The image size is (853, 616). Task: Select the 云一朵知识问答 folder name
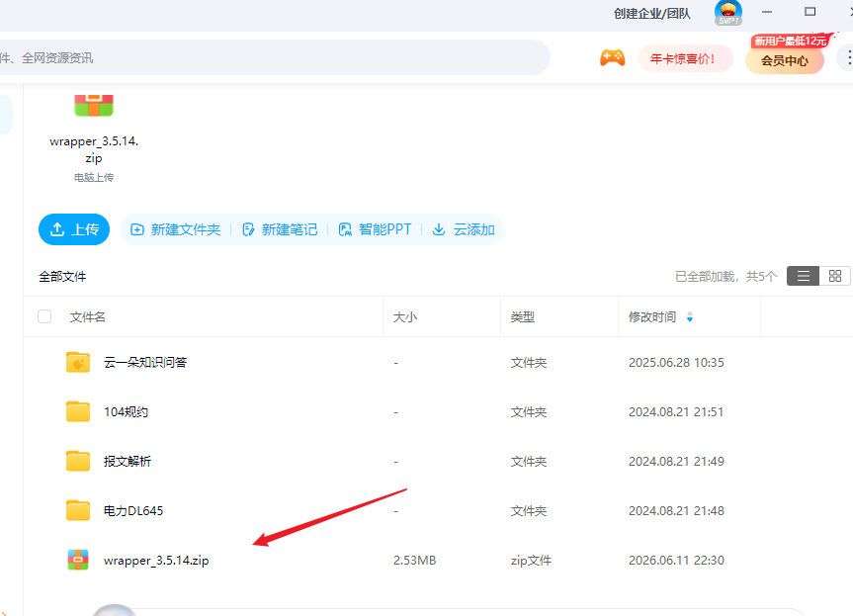145,363
